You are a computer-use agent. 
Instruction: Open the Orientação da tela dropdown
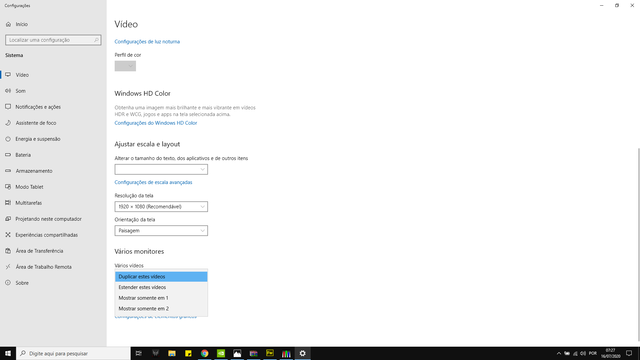click(x=161, y=231)
